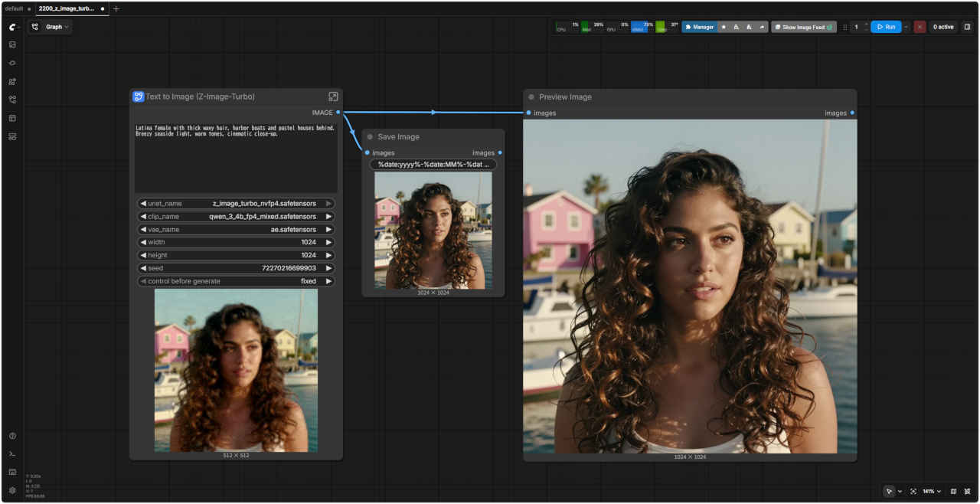980x504 pixels.
Task: Fit view with the focus icon
Action: coord(913,491)
